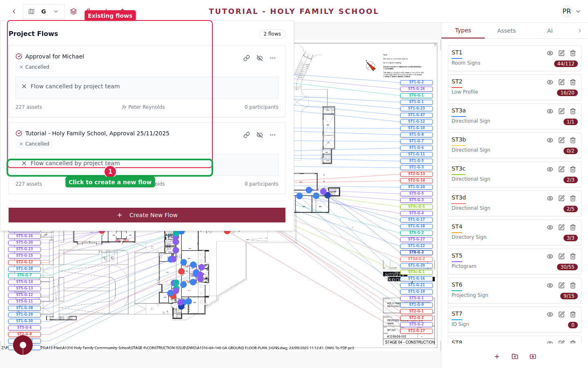Add a new type with the plus icon
588x368 pixels.
(497, 357)
